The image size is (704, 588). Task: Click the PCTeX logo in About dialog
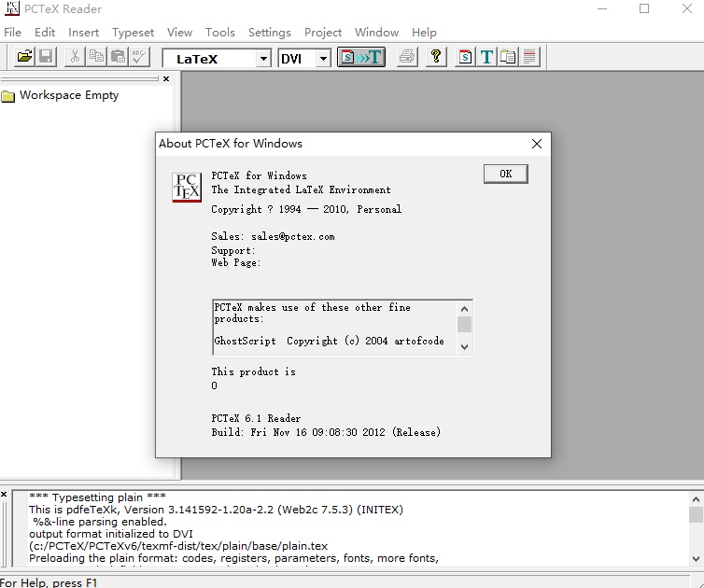coord(187,188)
